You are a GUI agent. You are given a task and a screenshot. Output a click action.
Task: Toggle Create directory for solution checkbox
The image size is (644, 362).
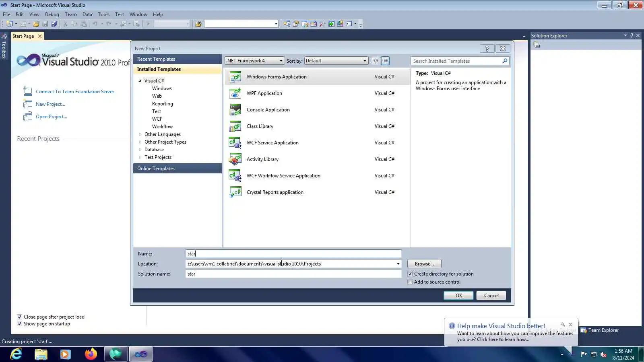pyautogui.click(x=410, y=274)
